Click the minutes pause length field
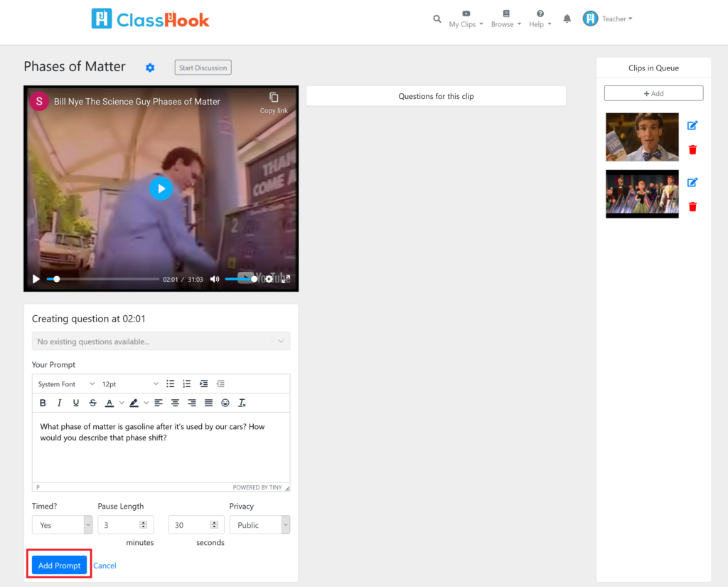728x587 pixels. [x=125, y=524]
